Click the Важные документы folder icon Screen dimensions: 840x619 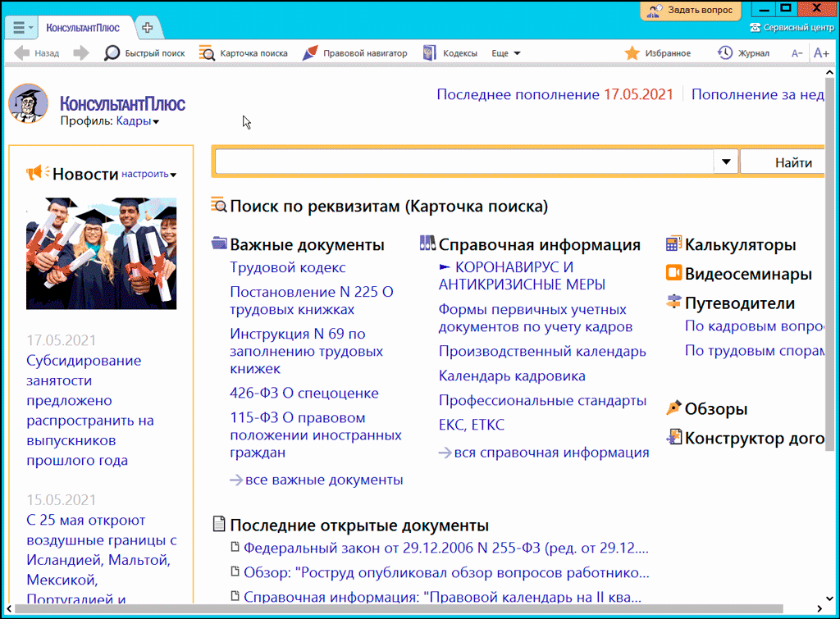coord(219,244)
